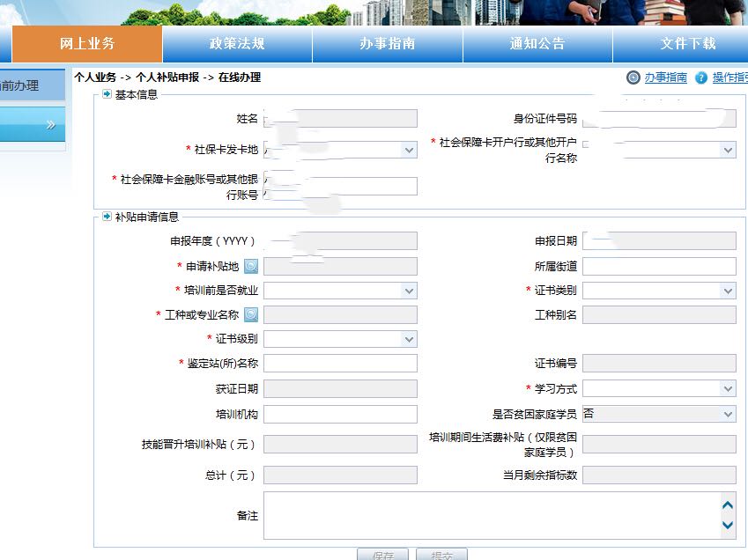Open the 证书类别 dropdown

[x=728, y=291]
